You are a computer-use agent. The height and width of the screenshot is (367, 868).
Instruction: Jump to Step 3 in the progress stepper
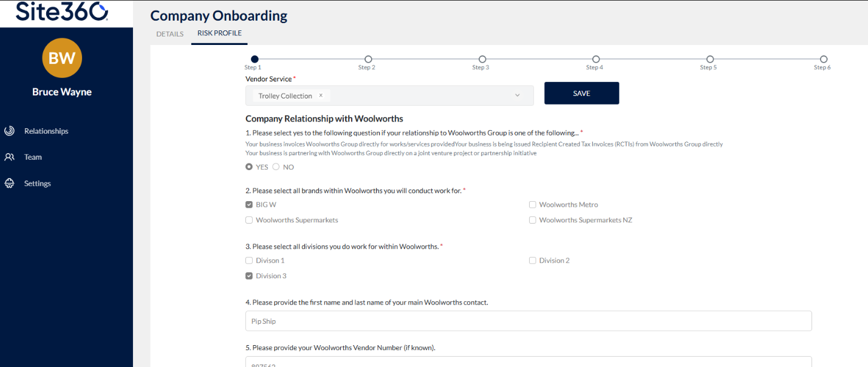(482, 59)
